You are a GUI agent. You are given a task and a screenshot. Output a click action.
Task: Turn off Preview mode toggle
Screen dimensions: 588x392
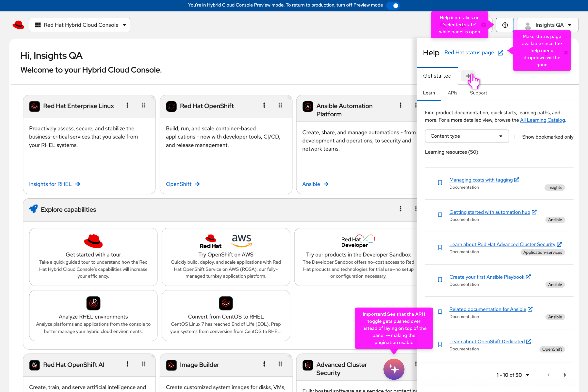coord(393,5)
